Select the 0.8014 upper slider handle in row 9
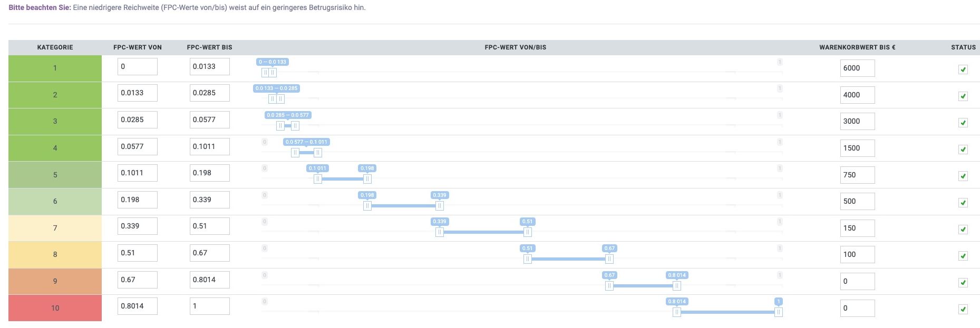 [677, 286]
